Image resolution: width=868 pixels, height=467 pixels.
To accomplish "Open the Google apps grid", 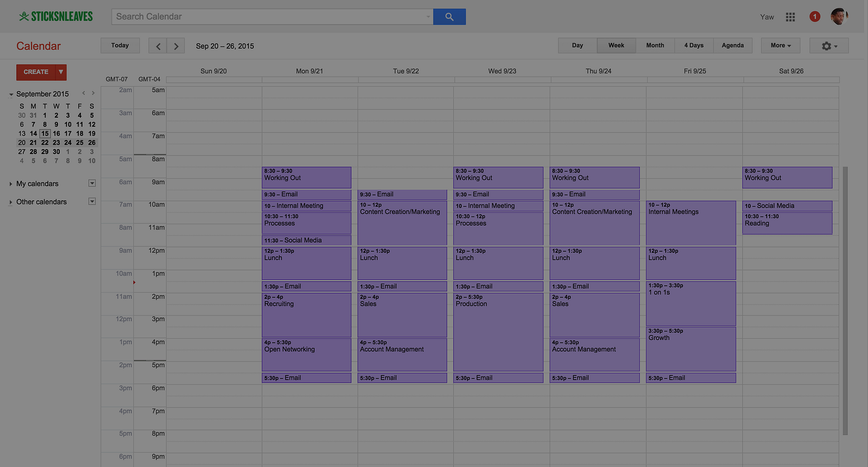I will click(x=790, y=17).
